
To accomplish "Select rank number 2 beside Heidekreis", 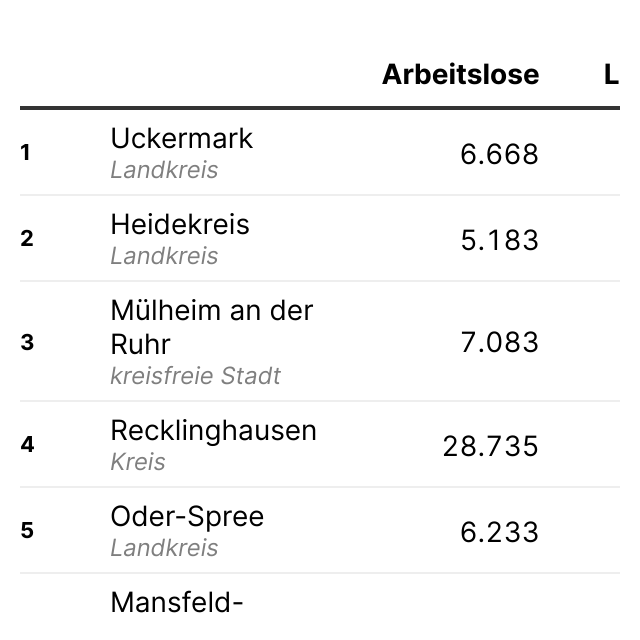I will coord(27,239).
